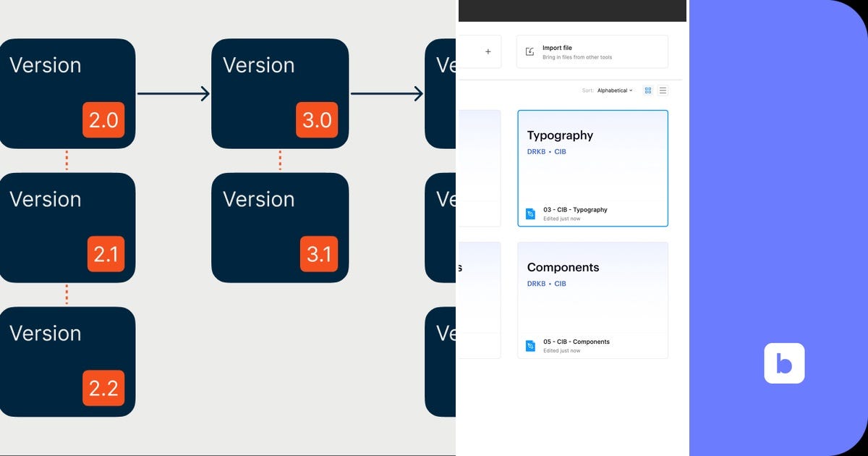Click the Balsamiq 'b' logo on purple panel
This screenshot has width=868, height=456.
(784, 363)
